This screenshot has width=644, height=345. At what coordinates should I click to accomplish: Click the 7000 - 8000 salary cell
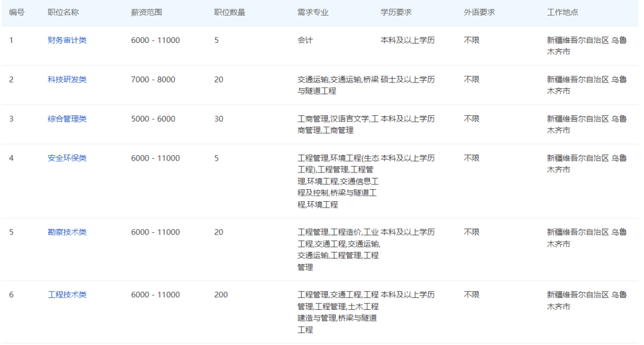tap(153, 80)
